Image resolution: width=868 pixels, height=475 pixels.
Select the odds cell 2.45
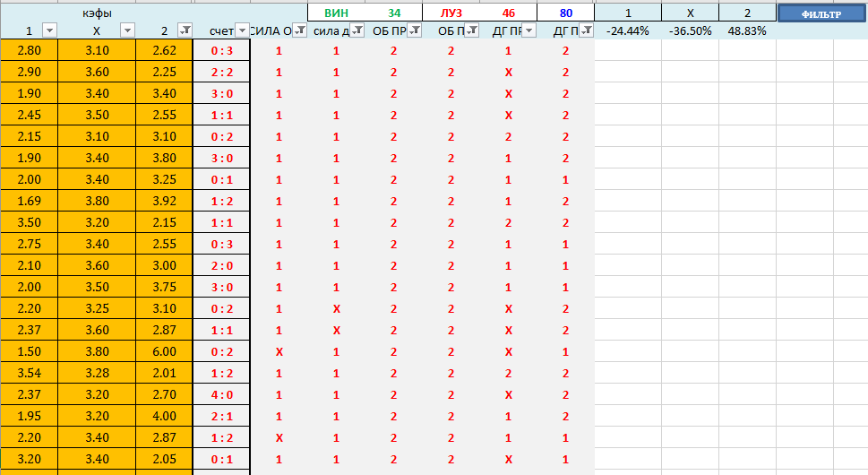pos(30,115)
